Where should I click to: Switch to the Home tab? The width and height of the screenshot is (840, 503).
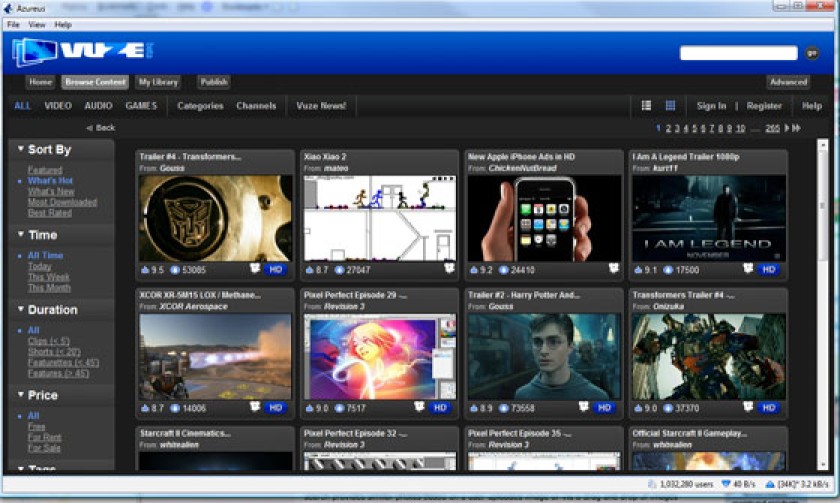click(40, 82)
